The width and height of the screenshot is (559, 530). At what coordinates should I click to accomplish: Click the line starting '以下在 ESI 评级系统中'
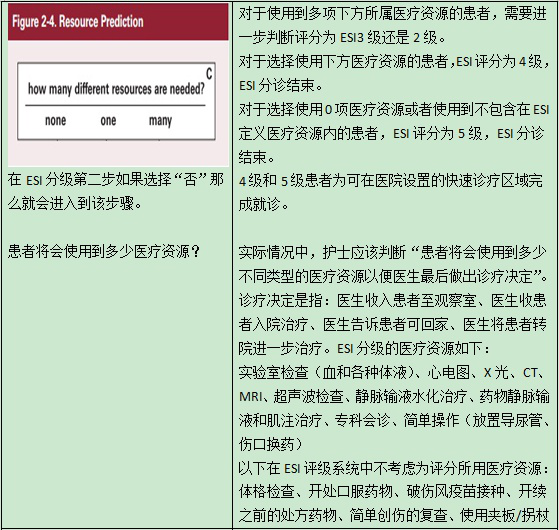click(x=394, y=468)
